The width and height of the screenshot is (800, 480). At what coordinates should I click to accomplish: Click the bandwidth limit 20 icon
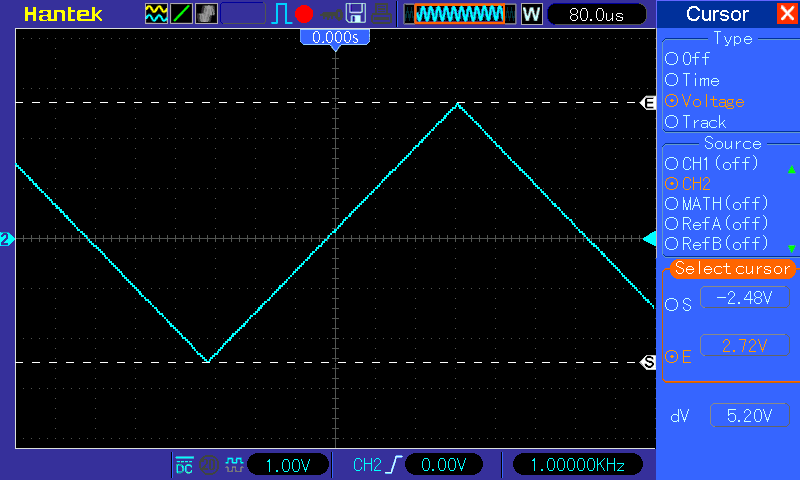pos(208,465)
